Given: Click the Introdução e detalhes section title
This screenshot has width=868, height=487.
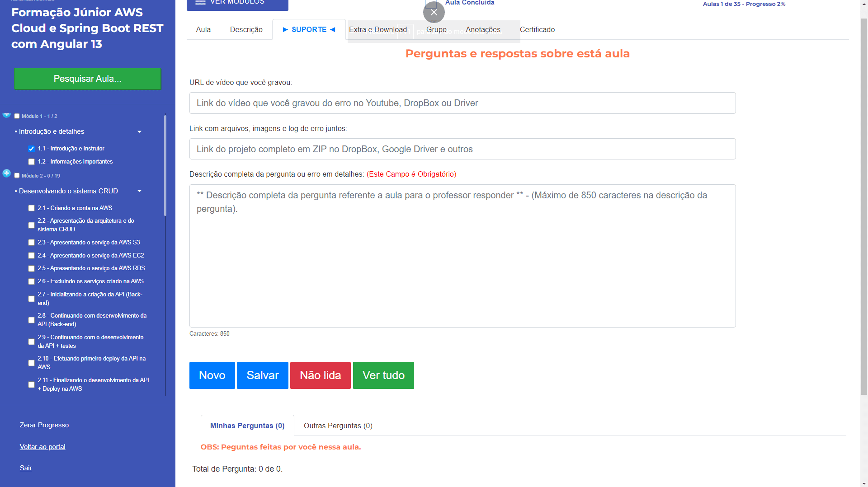Looking at the screenshot, I should point(52,131).
